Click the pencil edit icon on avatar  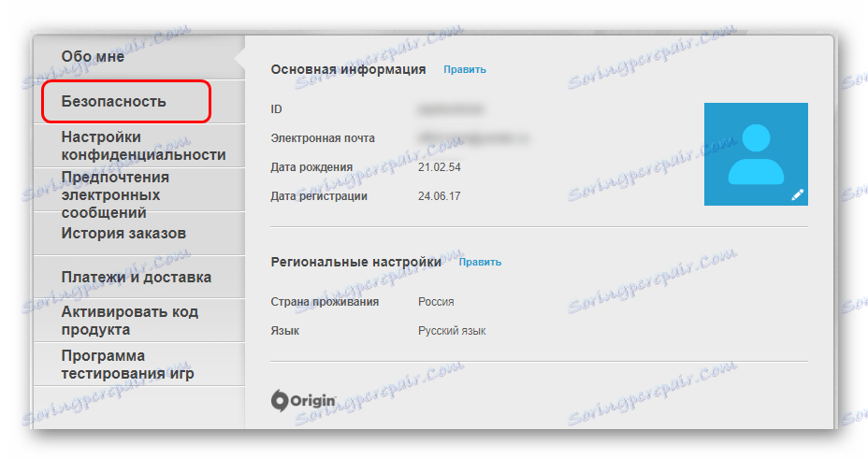pyautogui.click(x=797, y=194)
